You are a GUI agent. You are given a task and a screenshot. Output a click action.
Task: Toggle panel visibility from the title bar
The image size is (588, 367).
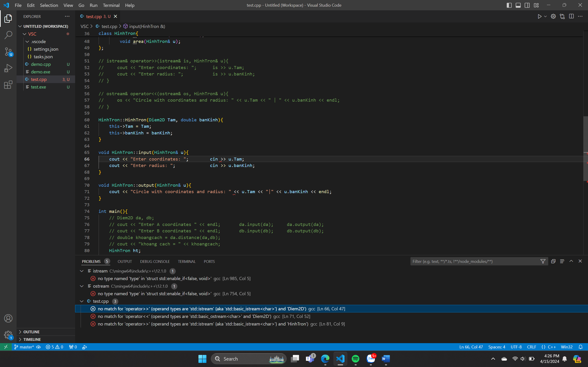pos(518,5)
